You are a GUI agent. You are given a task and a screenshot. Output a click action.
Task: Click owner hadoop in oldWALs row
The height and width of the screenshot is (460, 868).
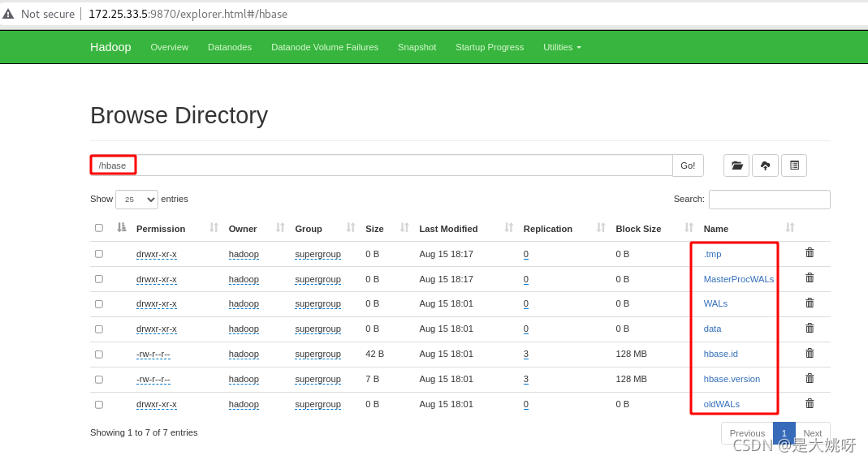coord(244,404)
